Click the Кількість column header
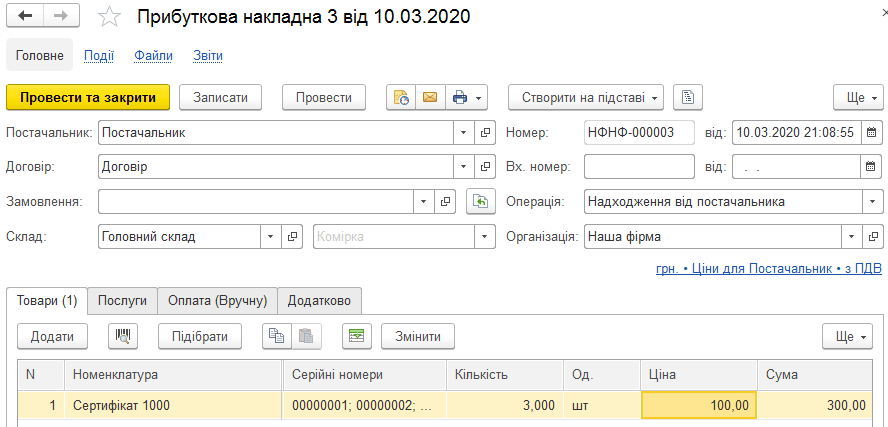The height and width of the screenshot is (427, 888). click(x=505, y=374)
